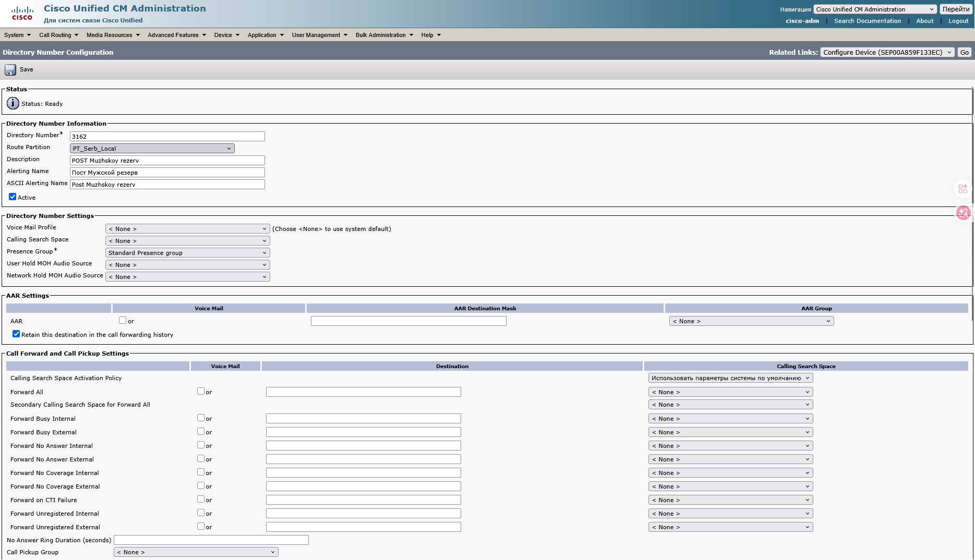Click the Status info icon

coord(13,103)
